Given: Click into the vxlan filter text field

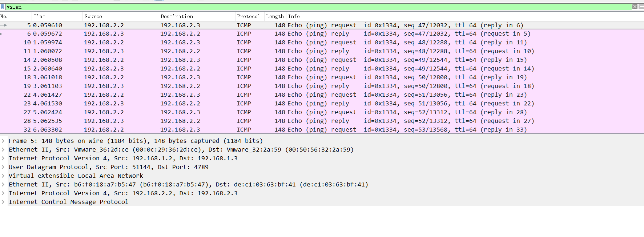Looking at the screenshot, I should 291,7.
